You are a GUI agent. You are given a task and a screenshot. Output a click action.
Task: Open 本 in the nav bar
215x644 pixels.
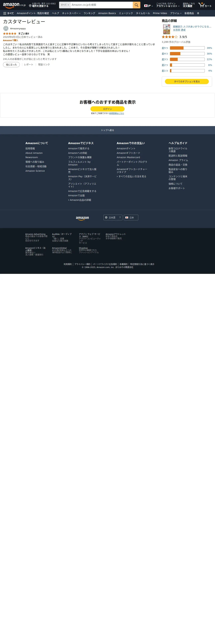[x=198, y=13]
